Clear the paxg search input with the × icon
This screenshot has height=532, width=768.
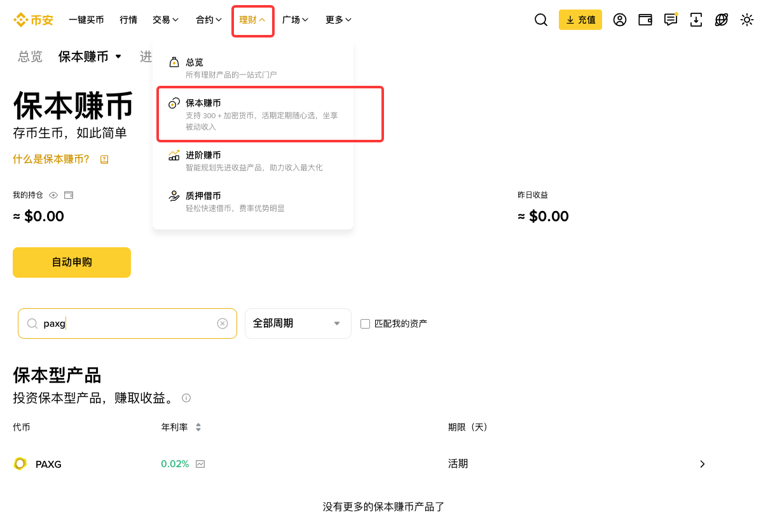[223, 324]
